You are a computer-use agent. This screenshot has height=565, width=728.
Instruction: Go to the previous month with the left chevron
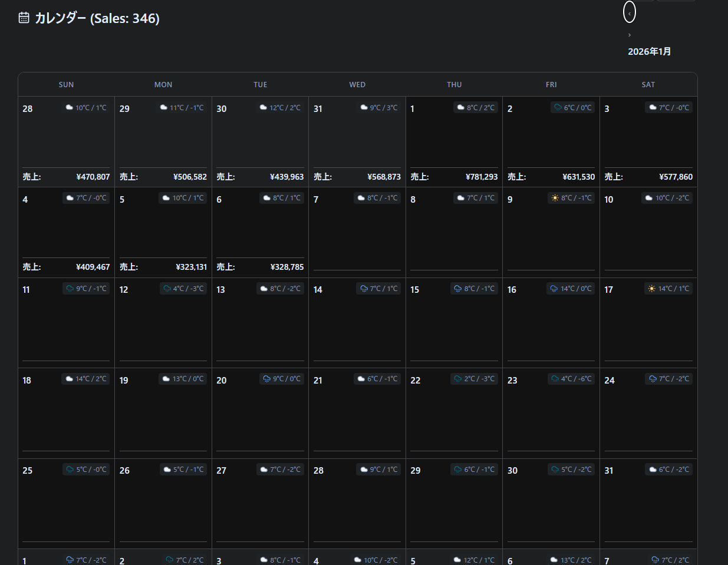coord(630,12)
